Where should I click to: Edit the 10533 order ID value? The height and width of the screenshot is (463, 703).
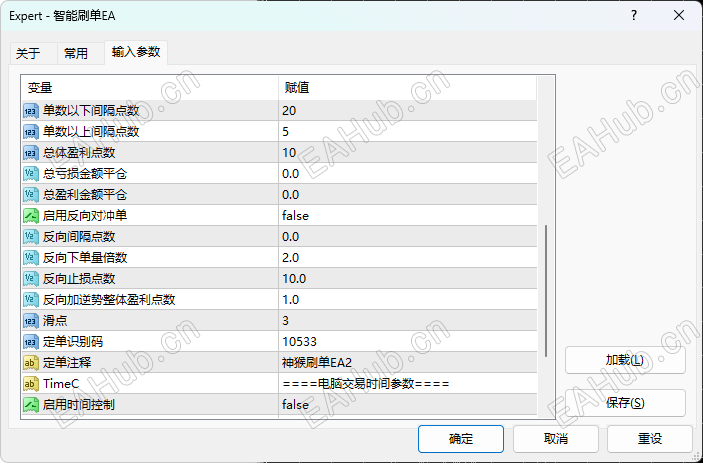[408, 342]
